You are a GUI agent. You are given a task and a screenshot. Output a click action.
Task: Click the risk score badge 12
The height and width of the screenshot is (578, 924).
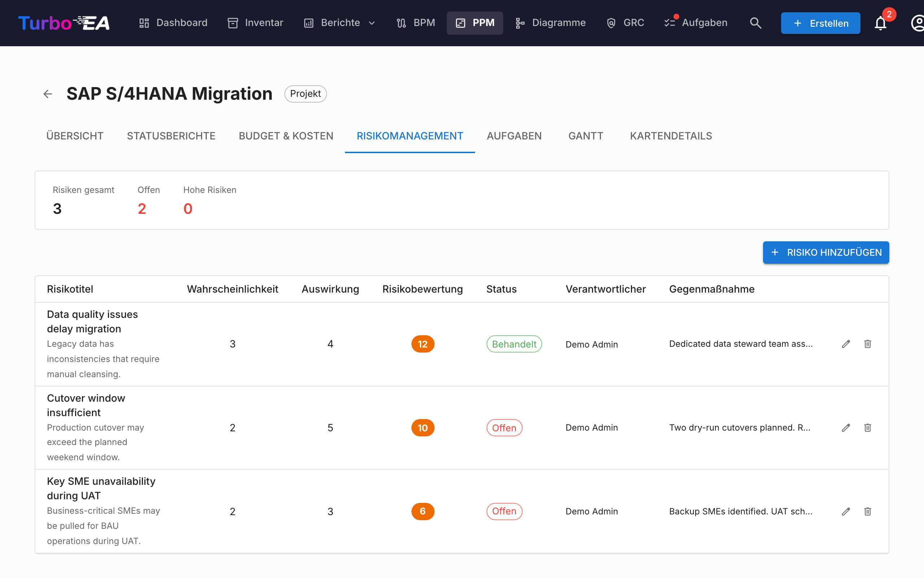tap(423, 344)
